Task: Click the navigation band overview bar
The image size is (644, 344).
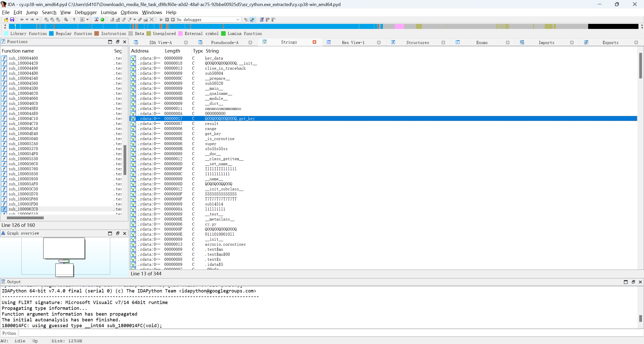Action: pyautogui.click(x=324, y=26)
